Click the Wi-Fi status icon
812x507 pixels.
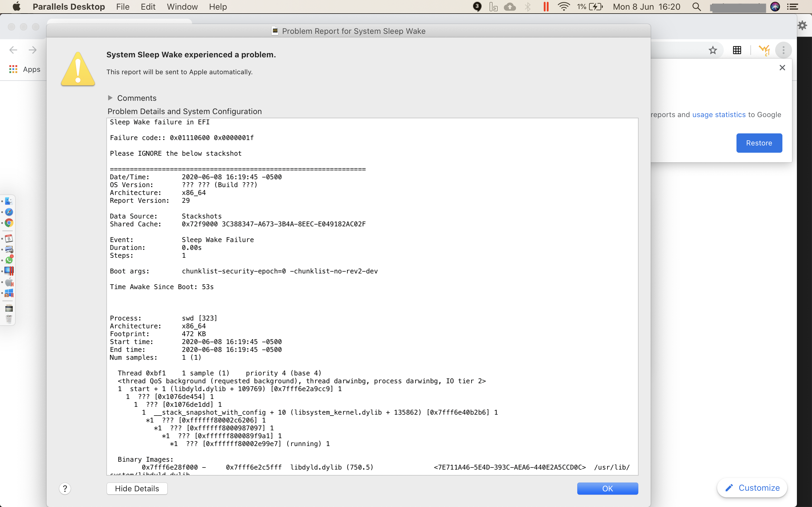(x=563, y=7)
